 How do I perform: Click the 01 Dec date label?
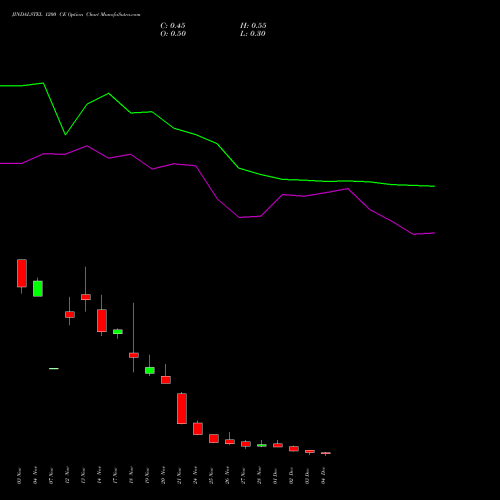[x=275, y=475]
